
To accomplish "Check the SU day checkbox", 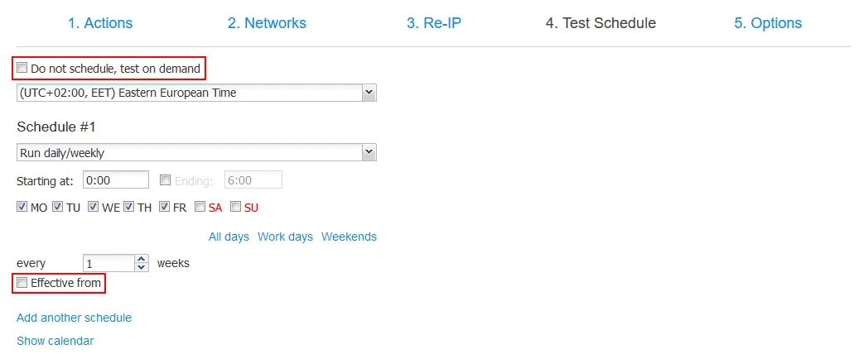I will (x=236, y=207).
